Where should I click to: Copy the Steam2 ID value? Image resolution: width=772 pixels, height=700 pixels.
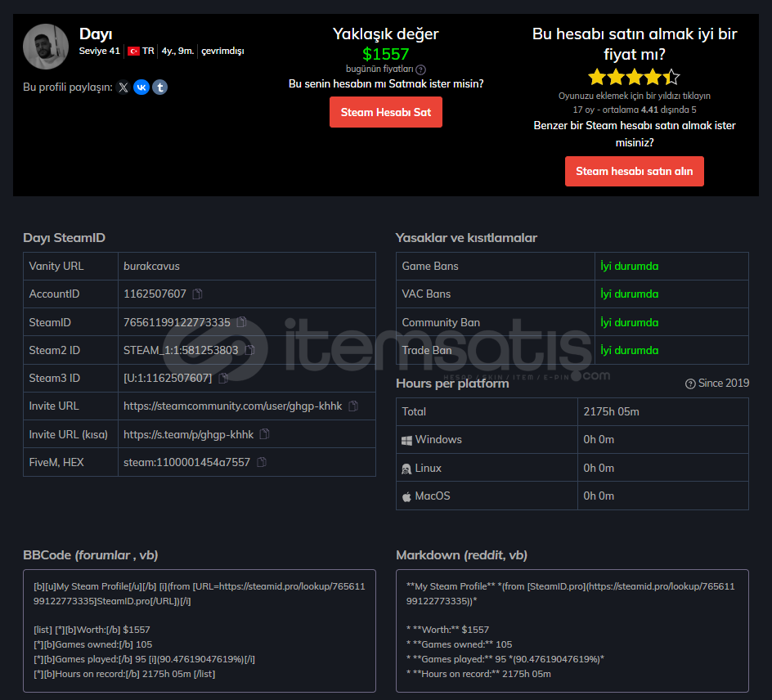point(249,350)
